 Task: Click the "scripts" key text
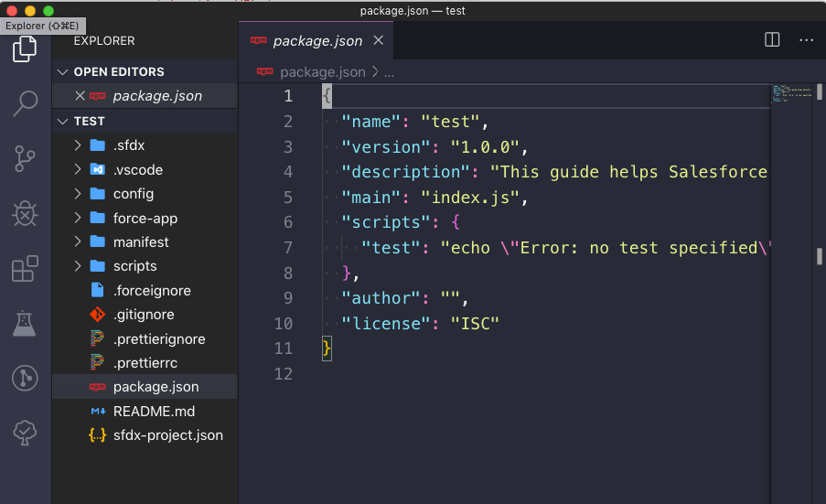click(386, 221)
